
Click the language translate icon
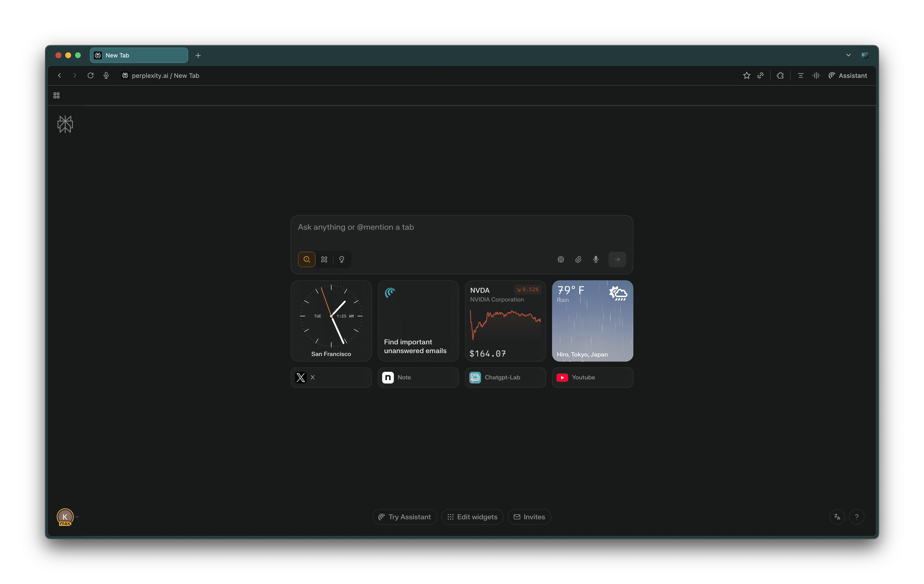[x=837, y=517]
